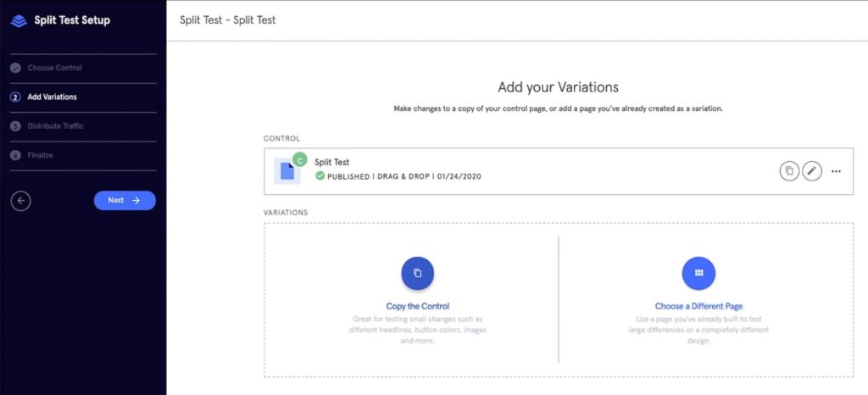Click the Choose a Different Page link

pos(698,306)
